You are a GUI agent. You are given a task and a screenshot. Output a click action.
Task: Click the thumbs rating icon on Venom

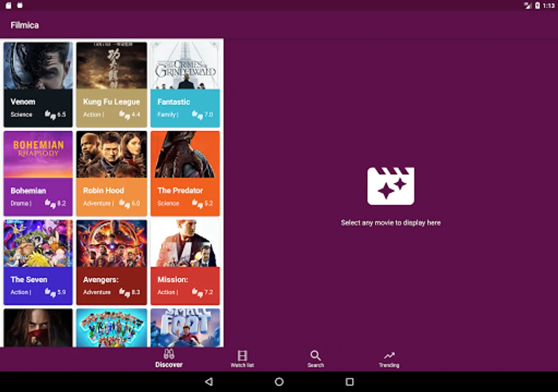tap(50, 115)
